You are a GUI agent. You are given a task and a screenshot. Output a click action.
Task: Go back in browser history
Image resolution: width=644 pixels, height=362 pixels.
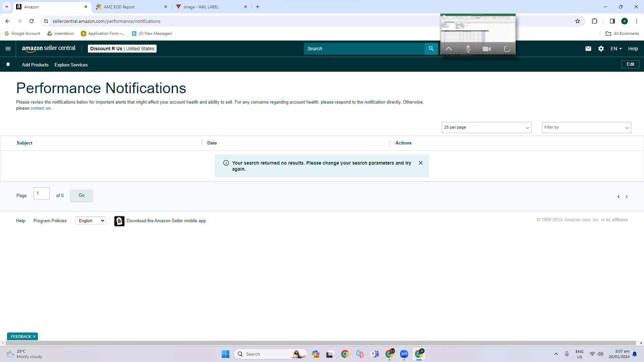pos(7,21)
